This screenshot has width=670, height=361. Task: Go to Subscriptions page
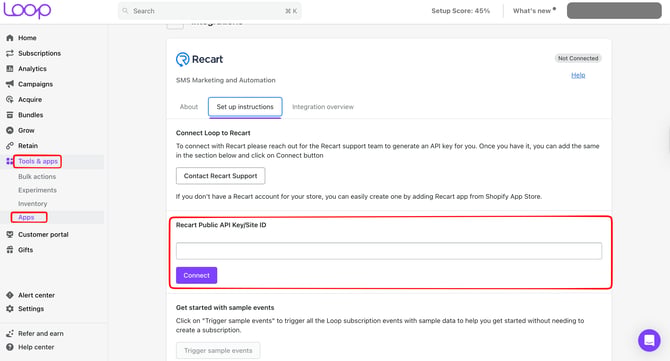point(39,53)
